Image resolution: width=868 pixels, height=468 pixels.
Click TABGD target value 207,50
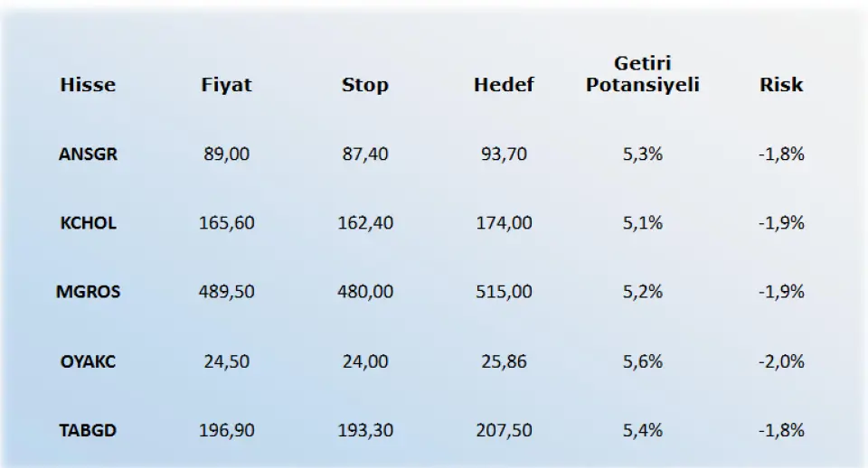click(504, 430)
